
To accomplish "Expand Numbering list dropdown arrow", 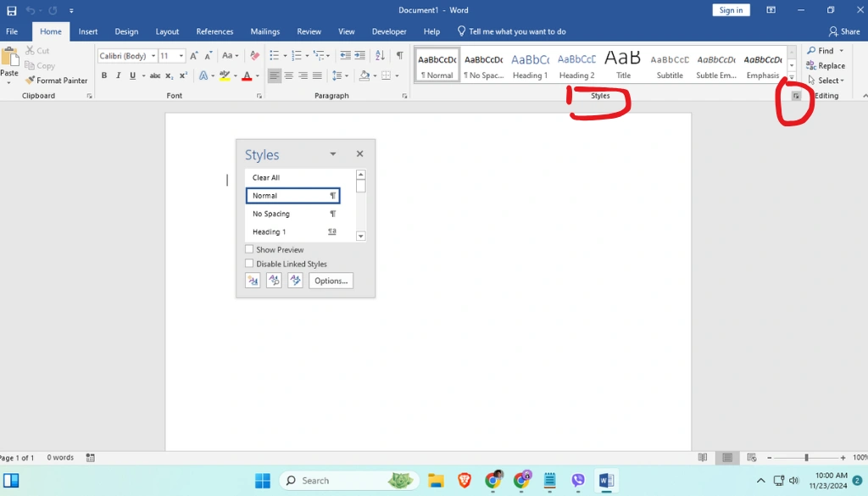I will coord(307,56).
